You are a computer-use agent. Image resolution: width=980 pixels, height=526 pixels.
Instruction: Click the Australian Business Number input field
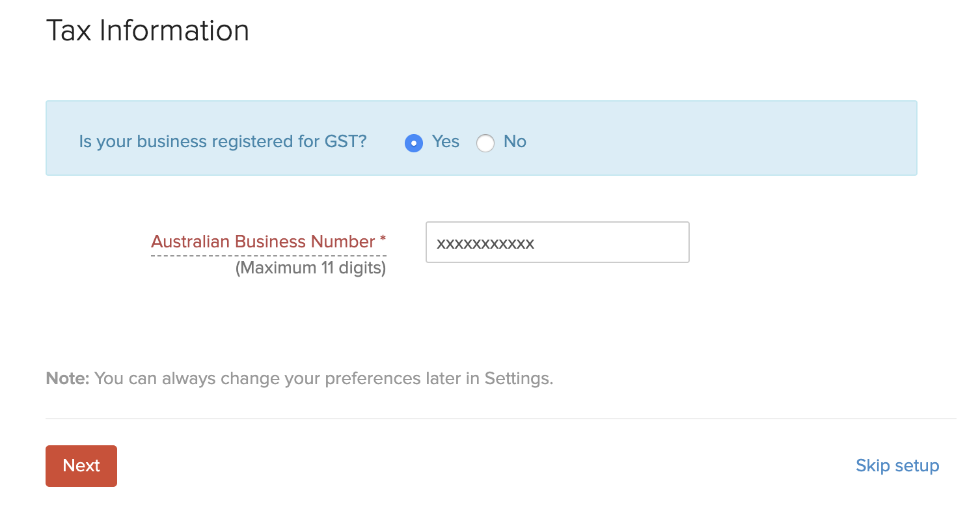click(556, 242)
